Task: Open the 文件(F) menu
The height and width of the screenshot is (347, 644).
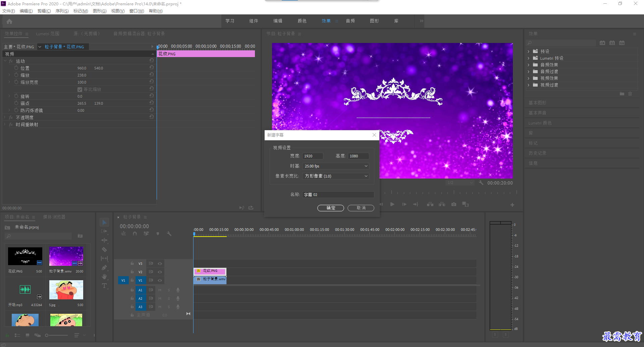Action: [x=9, y=11]
